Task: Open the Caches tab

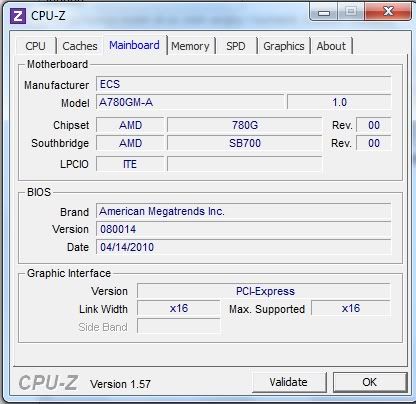Action: 80,46
